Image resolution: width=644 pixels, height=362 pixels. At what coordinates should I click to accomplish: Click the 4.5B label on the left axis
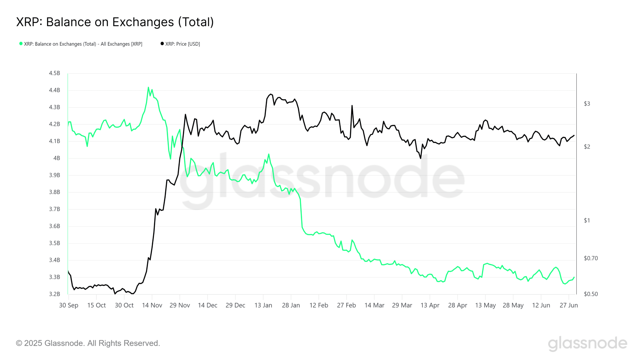point(54,73)
